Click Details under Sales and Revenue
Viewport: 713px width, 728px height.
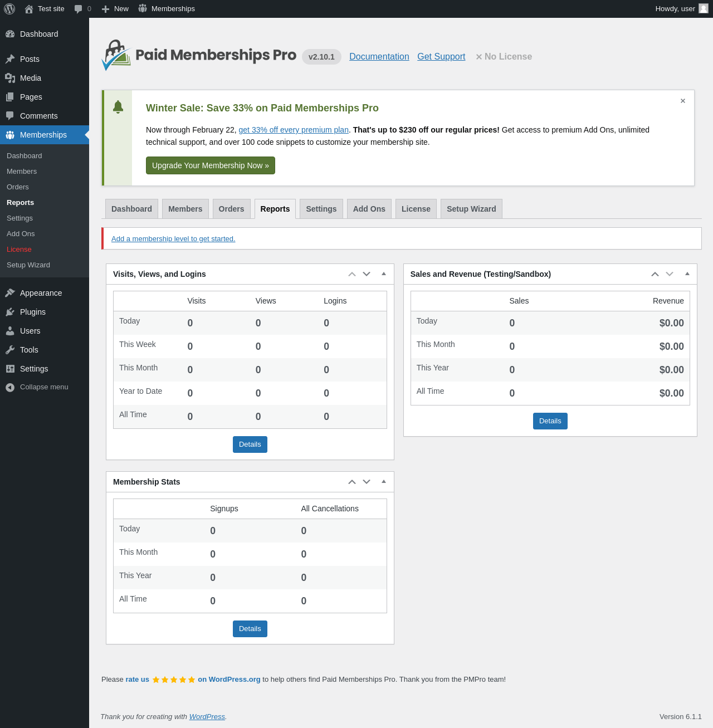(550, 421)
